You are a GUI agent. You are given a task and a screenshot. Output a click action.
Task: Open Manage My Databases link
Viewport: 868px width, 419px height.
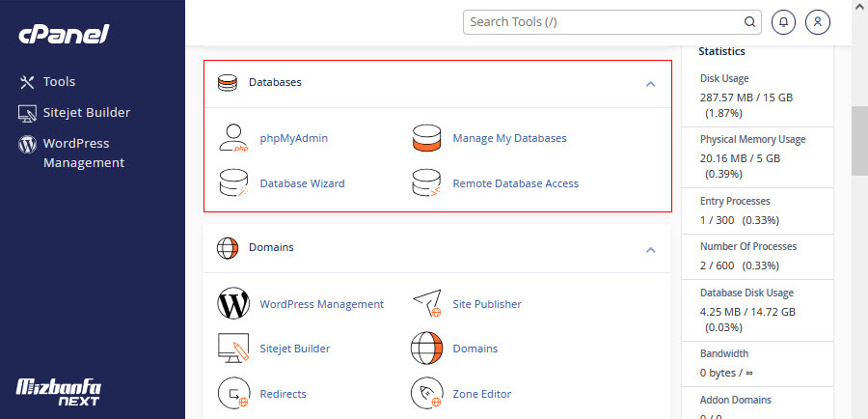tap(510, 138)
